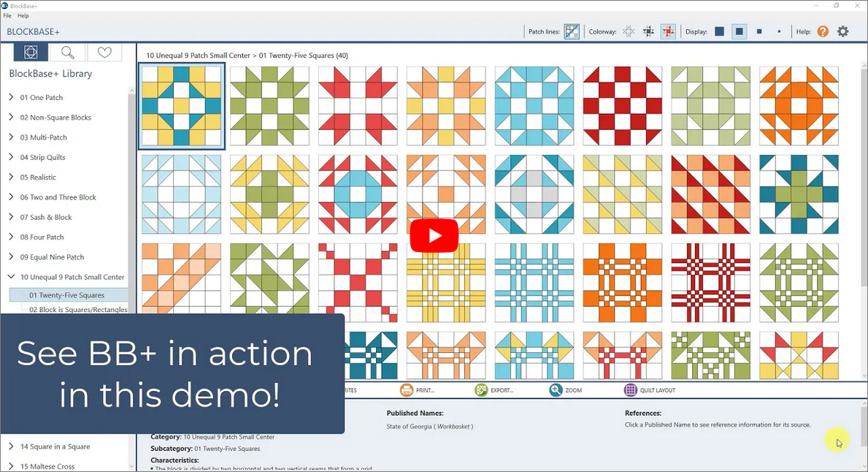Open the block search tab with magnifier icon
The width and height of the screenshot is (868, 472).
point(67,53)
